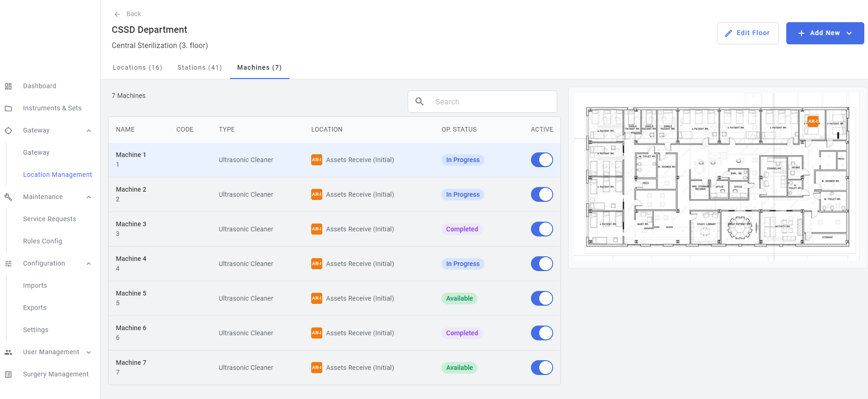The height and width of the screenshot is (399, 868).
Task: Deactivate Machine 7 using its toggle
Action: tap(542, 368)
